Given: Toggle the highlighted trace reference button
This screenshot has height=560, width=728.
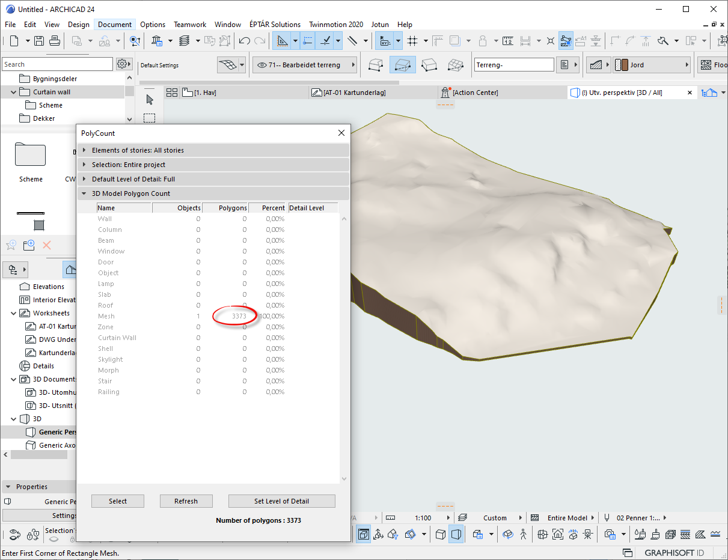Looking at the screenshot, I should click(x=566, y=41).
